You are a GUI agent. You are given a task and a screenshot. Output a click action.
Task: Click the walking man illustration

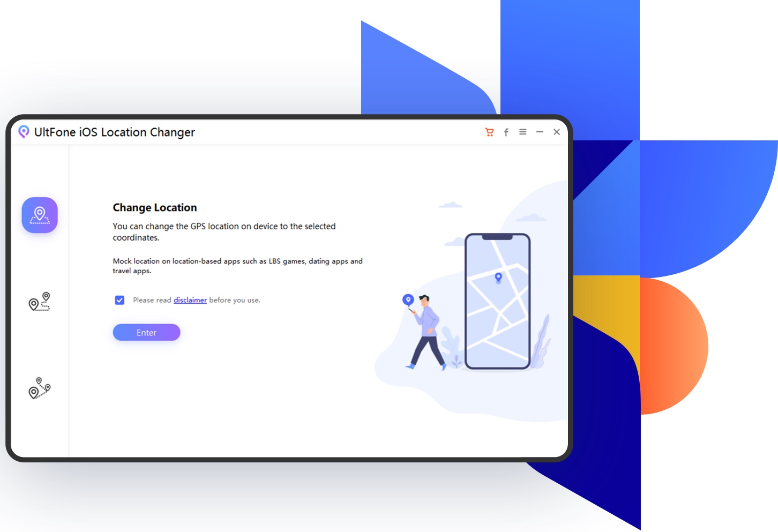[427, 332]
